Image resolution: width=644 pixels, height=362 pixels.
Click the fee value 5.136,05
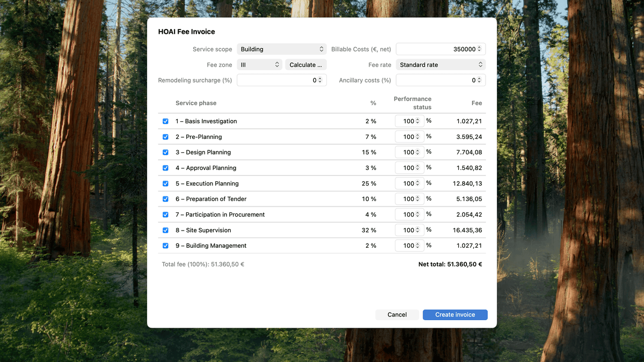469,199
